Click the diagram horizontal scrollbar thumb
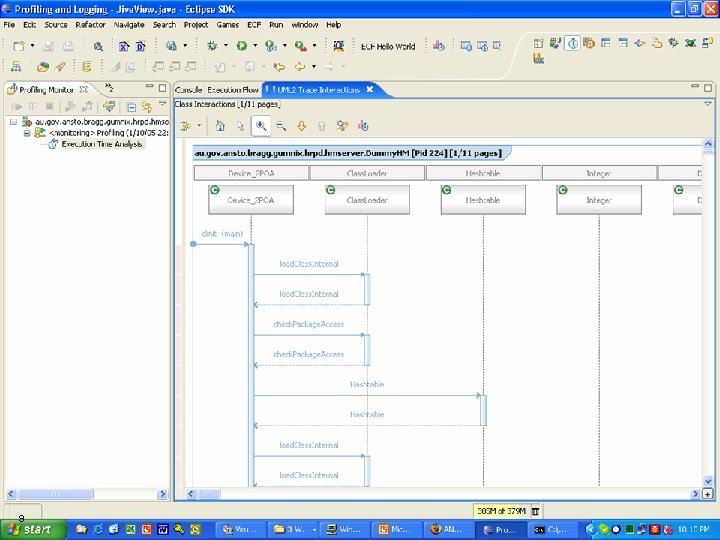The height and width of the screenshot is (540, 720). pyautogui.click(x=210, y=494)
